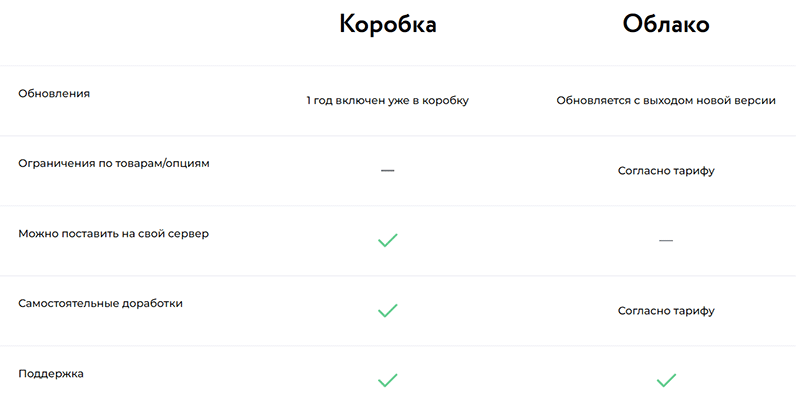Select the Обновления row label

(x=54, y=94)
